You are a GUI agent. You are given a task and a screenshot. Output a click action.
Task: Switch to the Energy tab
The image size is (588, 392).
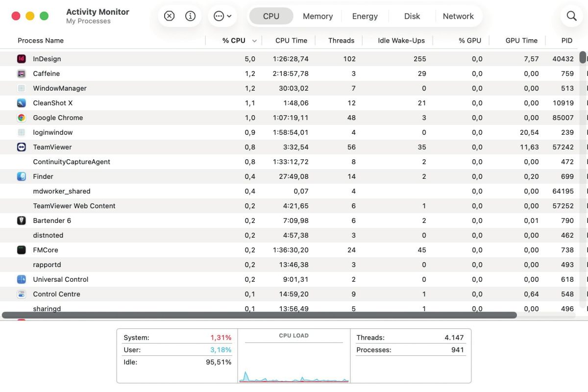pos(365,16)
